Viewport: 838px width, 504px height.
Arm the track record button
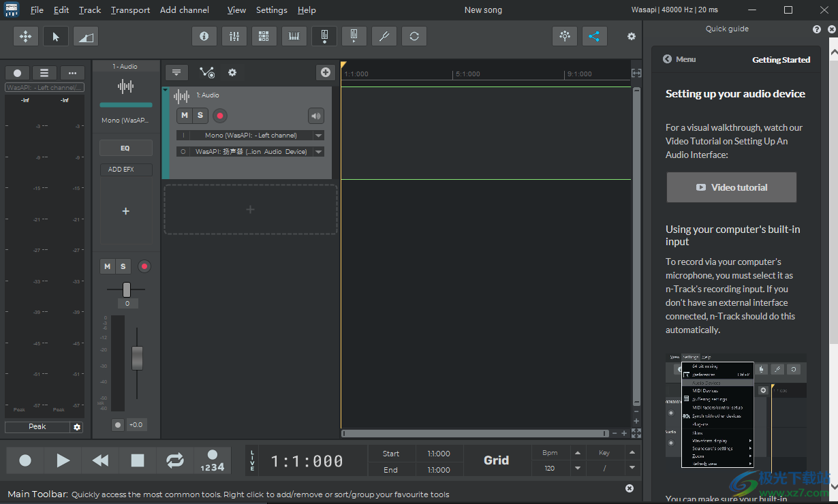click(x=219, y=116)
